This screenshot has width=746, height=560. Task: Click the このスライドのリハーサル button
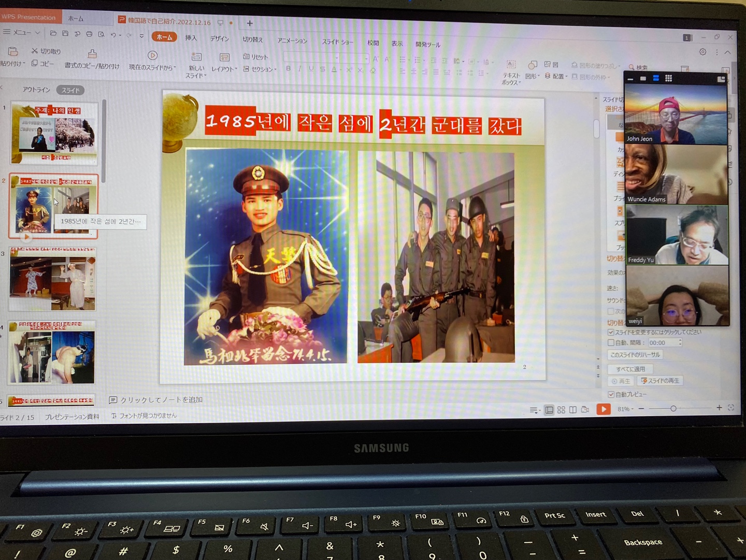click(635, 355)
